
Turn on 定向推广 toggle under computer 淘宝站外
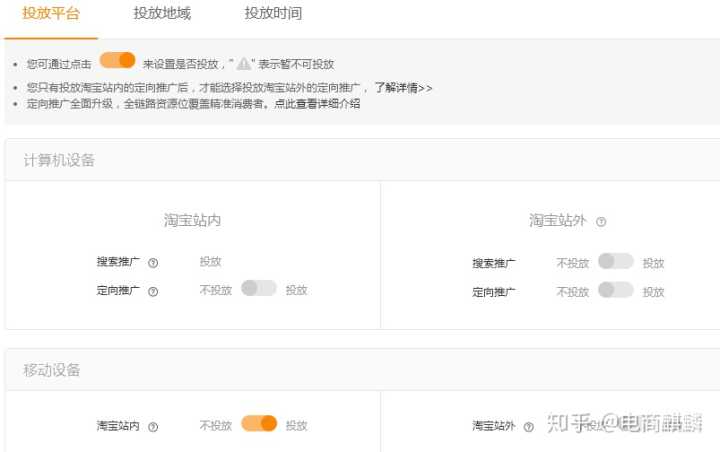pyautogui.click(x=615, y=290)
